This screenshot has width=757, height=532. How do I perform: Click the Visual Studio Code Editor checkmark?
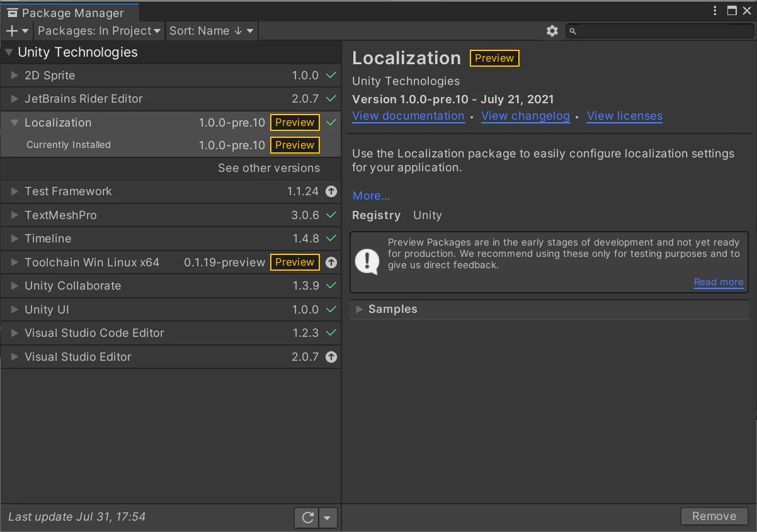pyautogui.click(x=331, y=333)
